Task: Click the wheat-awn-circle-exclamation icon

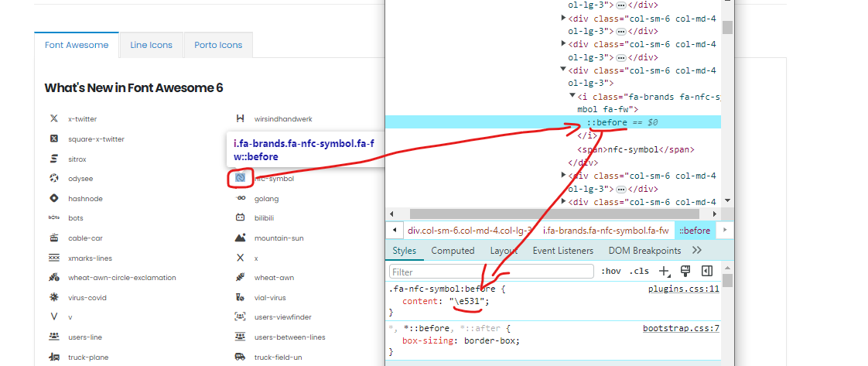Action: tap(53, 278)
